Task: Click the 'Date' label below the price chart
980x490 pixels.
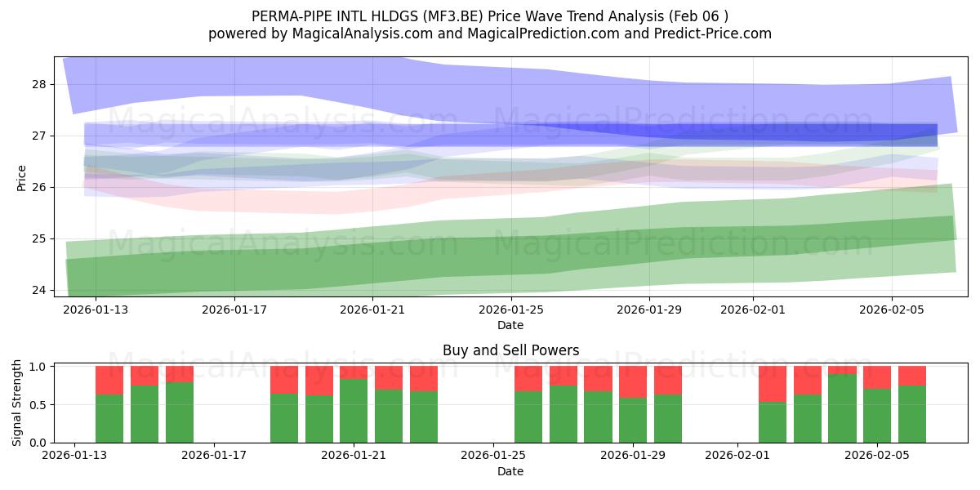Action: (510, 325)
